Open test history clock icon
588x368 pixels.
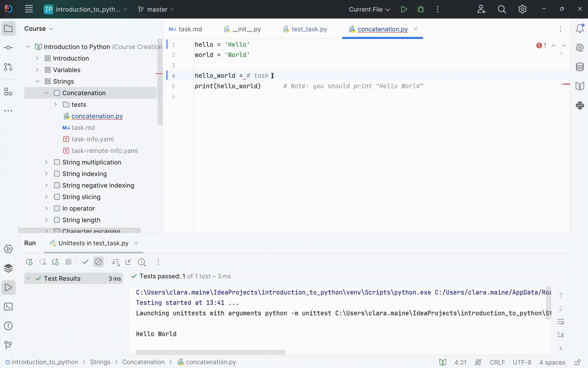pos(142,262)
